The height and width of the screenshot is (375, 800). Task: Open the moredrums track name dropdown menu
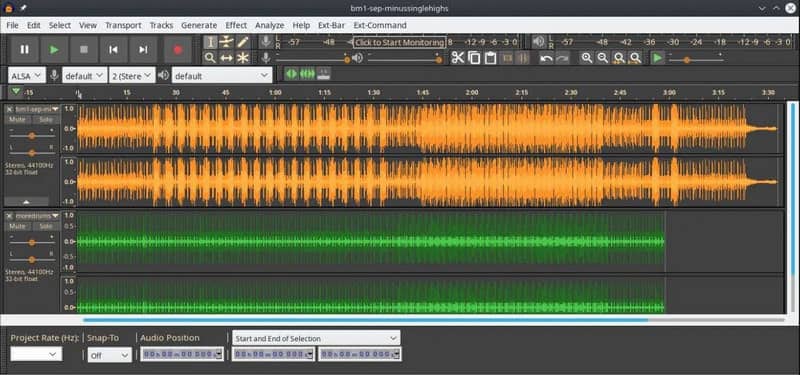click(37, 216)
